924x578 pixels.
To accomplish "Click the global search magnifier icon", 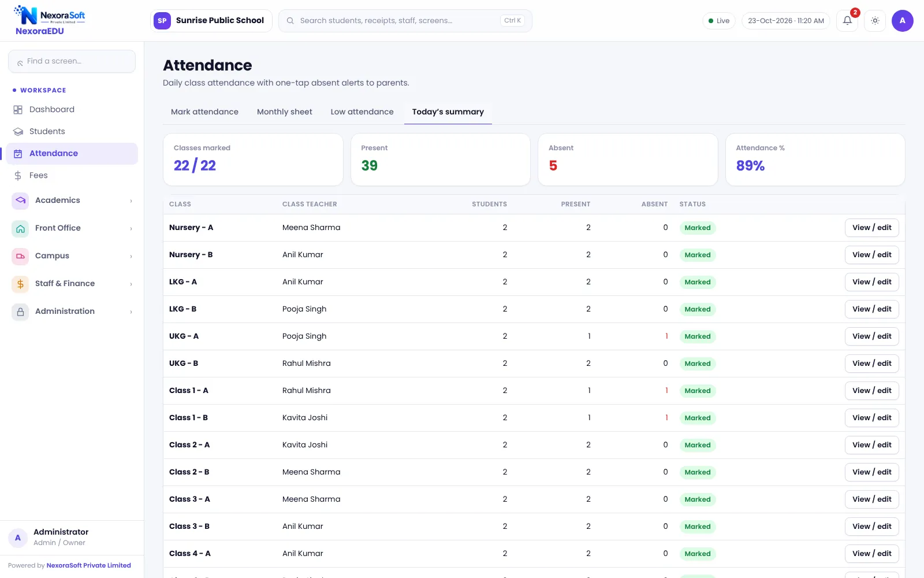I will pyautogui.click(x=290, y=21).
